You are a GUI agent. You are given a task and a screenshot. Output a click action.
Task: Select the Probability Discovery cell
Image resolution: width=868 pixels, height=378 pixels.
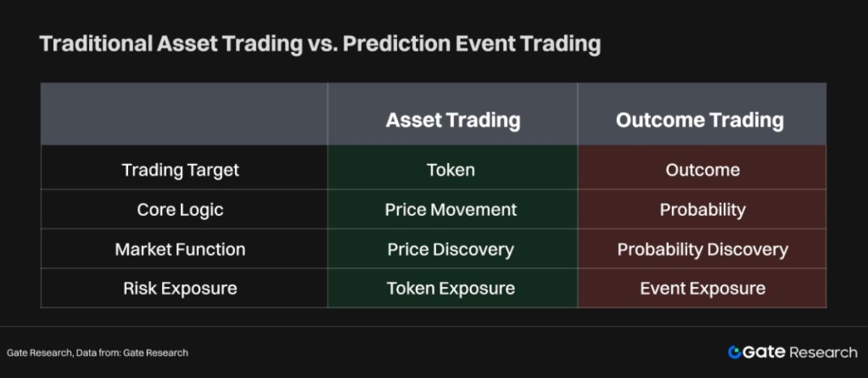tap(702, 249)
